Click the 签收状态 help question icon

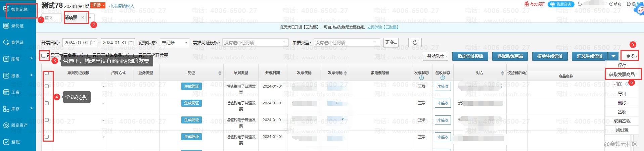(443, 78)
